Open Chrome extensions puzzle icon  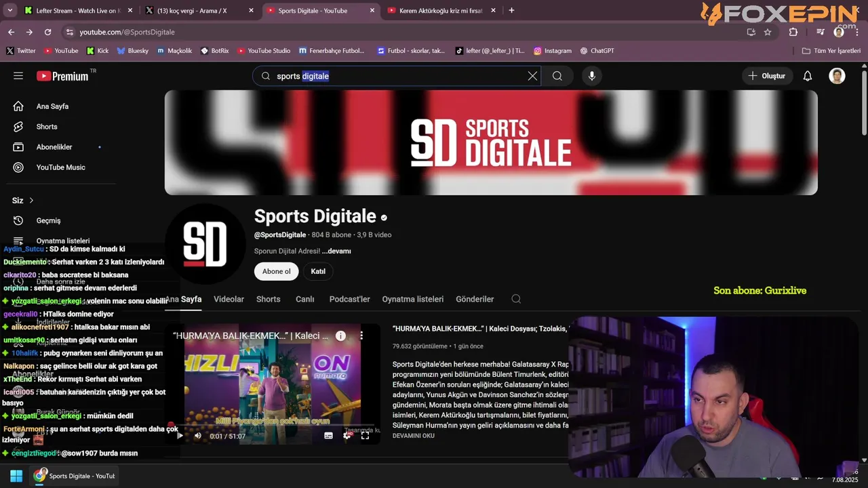[x=793, y=32]
